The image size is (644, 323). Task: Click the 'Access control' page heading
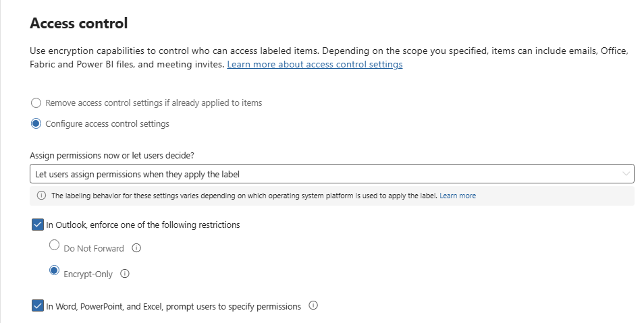pyautogui.click(x=79, y=24)
